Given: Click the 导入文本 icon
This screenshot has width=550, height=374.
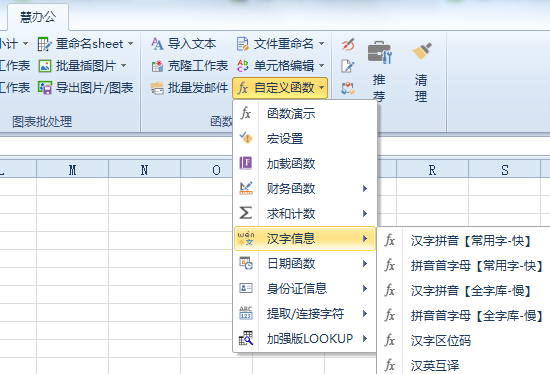Looking at the screenshot, I should point(157,44).
